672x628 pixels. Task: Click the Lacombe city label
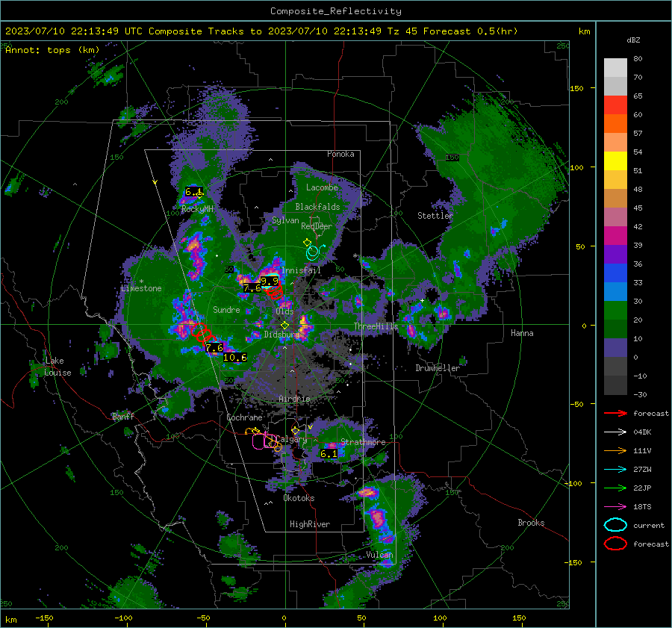tap(322, 187)
